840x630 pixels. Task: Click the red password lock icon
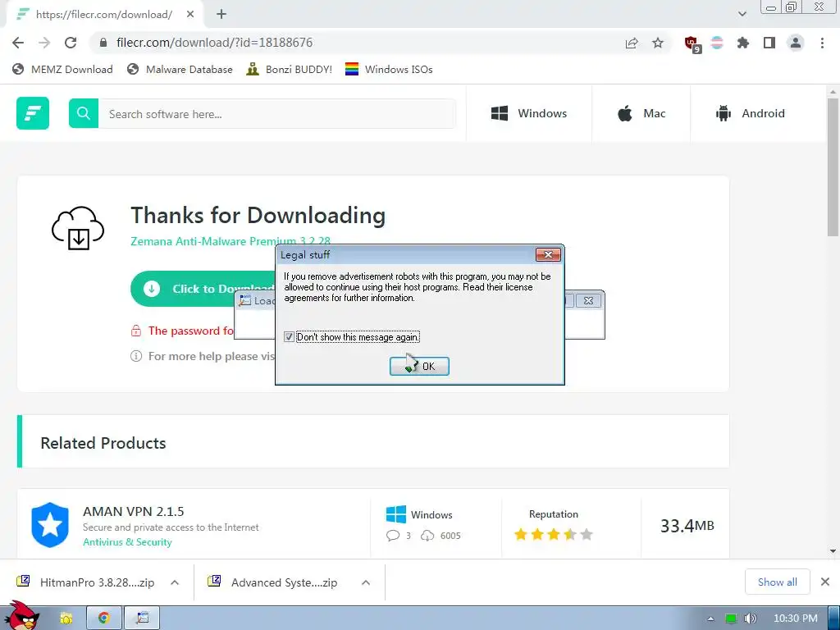[x=136, y=331]
